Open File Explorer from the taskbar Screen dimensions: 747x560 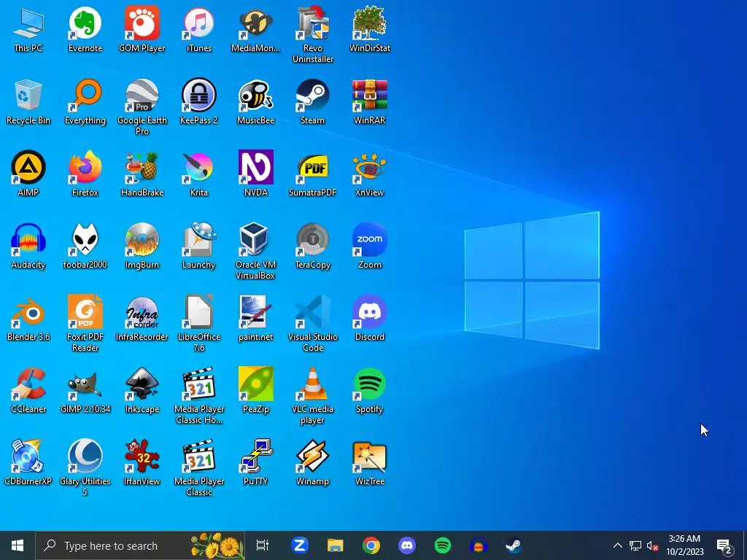(336, 545)
